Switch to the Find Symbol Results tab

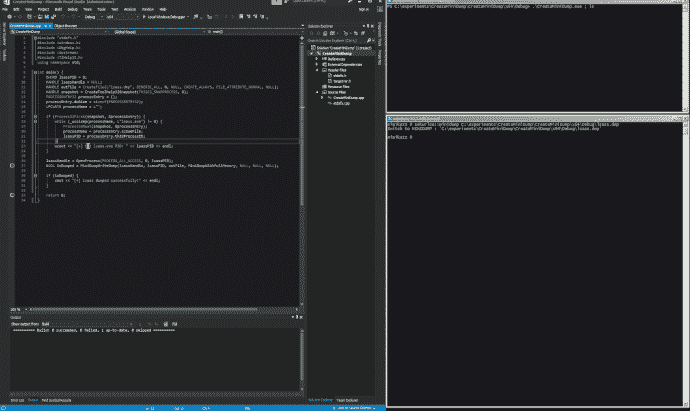pos(54,400)
